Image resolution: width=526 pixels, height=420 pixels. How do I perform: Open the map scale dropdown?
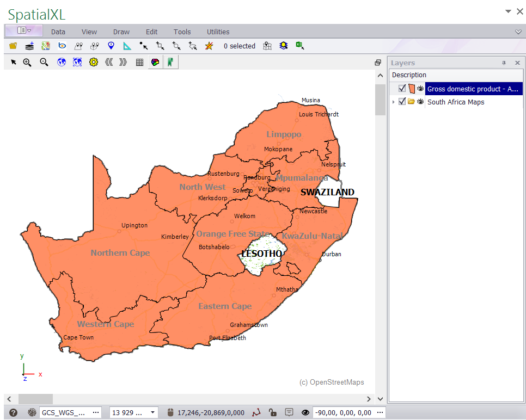[151, 412]
